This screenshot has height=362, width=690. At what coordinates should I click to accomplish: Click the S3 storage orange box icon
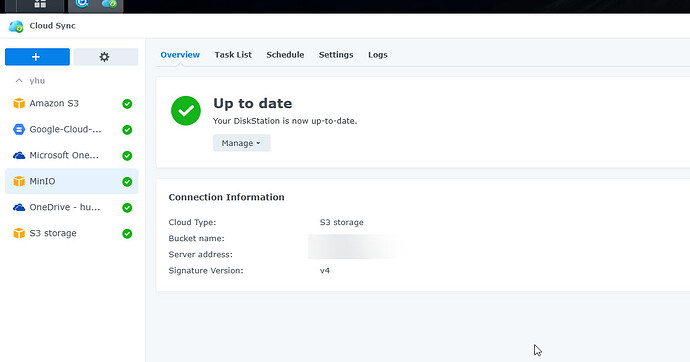[x=19, y=233]
